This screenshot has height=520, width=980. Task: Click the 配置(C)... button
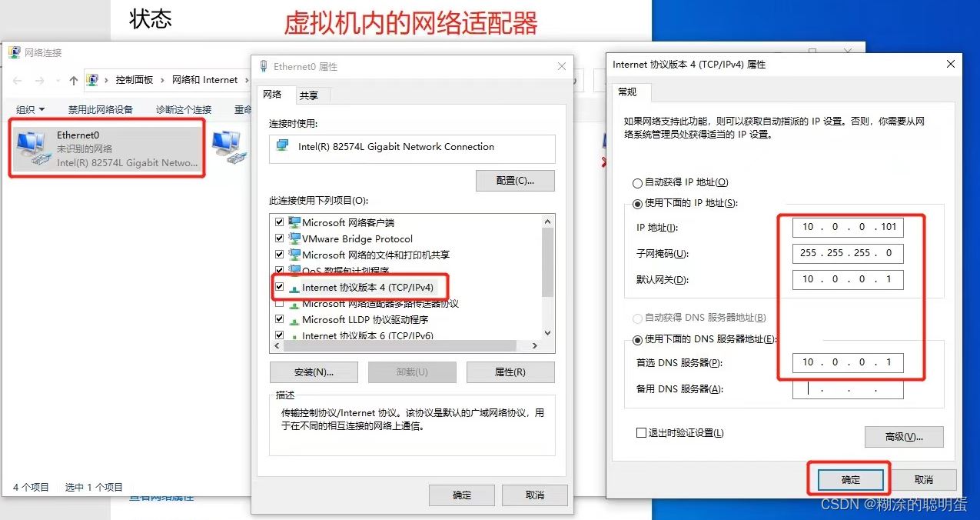tap(515, 181)
